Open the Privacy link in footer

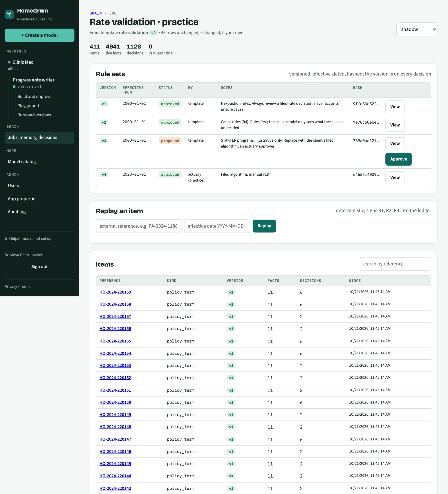click(11, 287)
